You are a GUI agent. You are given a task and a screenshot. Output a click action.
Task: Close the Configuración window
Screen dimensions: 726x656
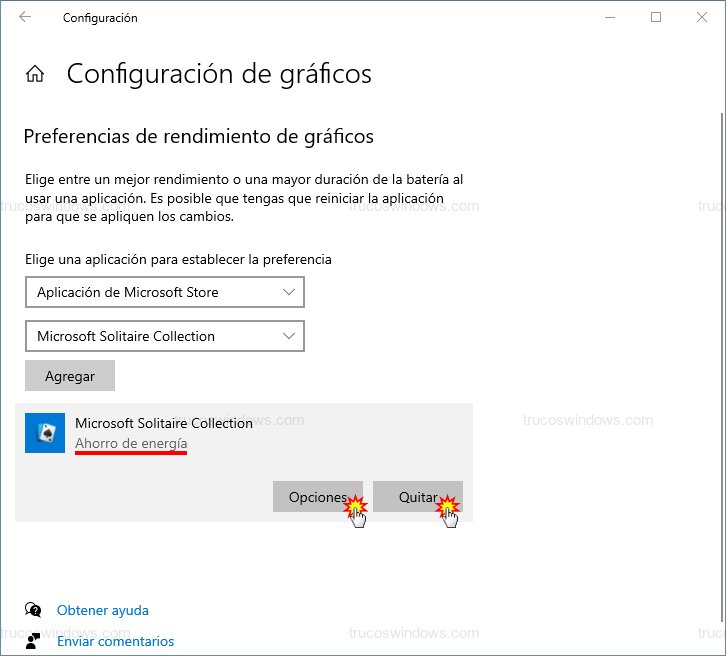point(702,18)
